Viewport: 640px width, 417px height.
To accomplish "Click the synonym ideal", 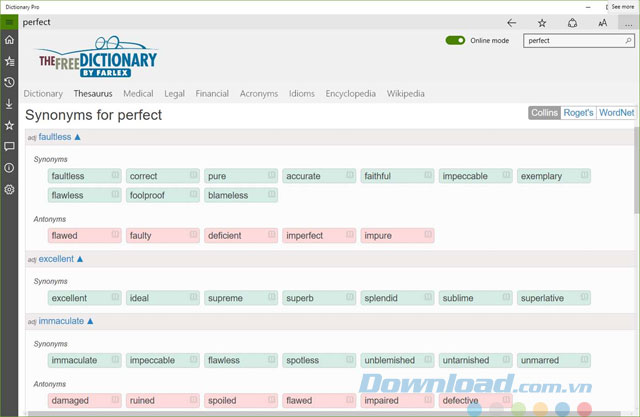I will [x=162, y=298].
